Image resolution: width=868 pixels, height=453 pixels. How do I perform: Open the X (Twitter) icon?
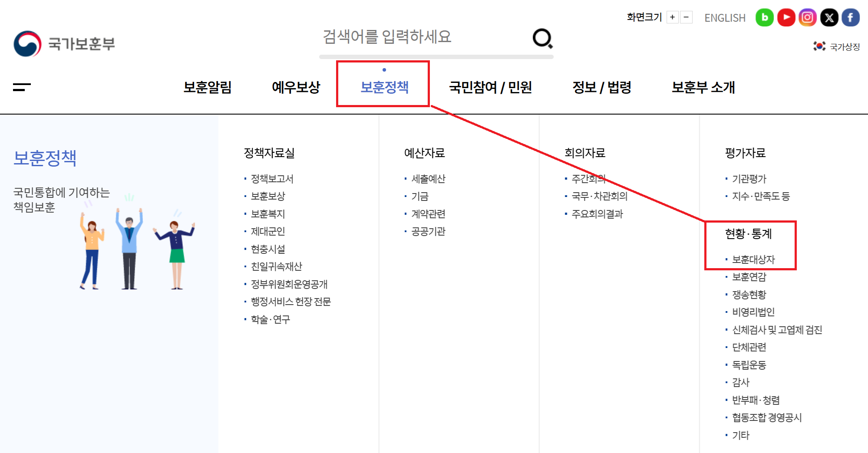coord(829,18)
